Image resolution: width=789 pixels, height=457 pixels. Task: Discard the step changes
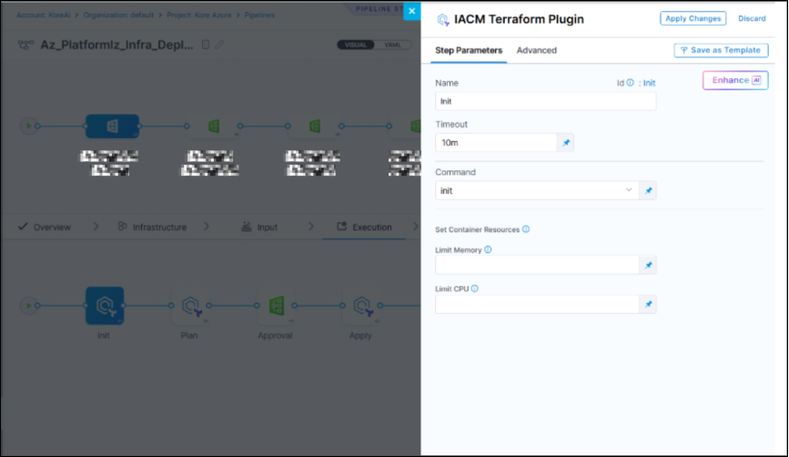[752, 19]
